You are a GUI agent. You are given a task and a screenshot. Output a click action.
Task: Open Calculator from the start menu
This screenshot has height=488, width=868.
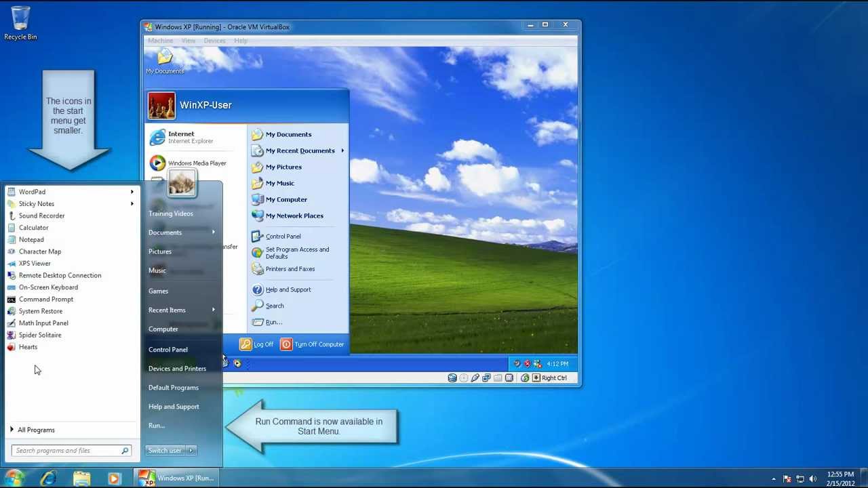point(33,228)
